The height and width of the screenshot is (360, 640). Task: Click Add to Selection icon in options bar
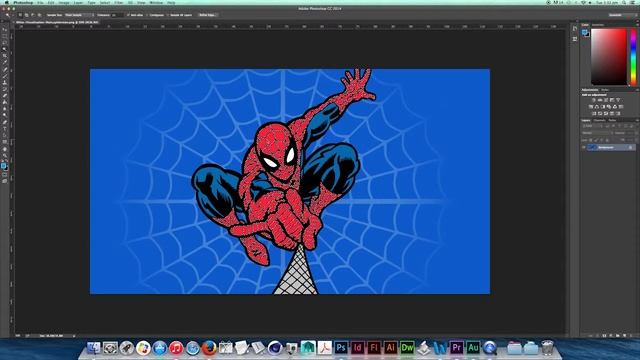point(27,15)
